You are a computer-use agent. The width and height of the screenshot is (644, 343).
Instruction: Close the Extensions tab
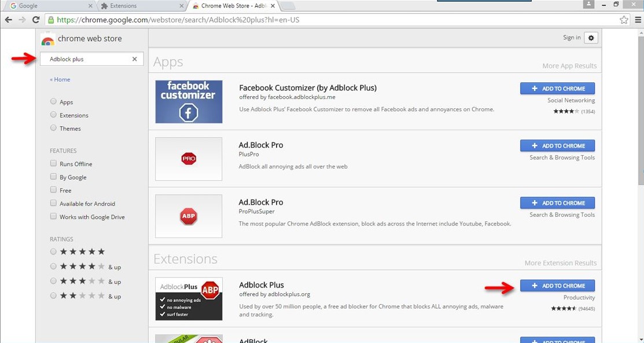(182, 6)
